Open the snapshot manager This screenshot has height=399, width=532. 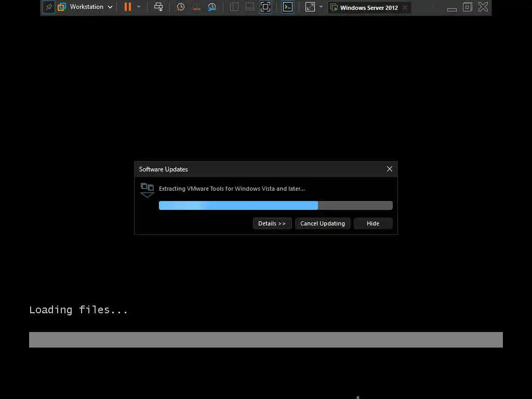[x=212, y=7]
